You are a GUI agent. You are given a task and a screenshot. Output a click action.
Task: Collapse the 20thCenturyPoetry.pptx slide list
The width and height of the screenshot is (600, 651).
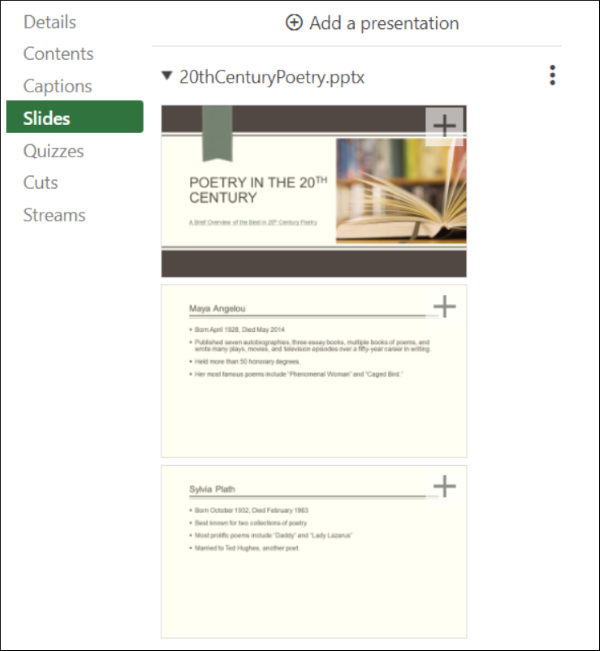point(165,77)
